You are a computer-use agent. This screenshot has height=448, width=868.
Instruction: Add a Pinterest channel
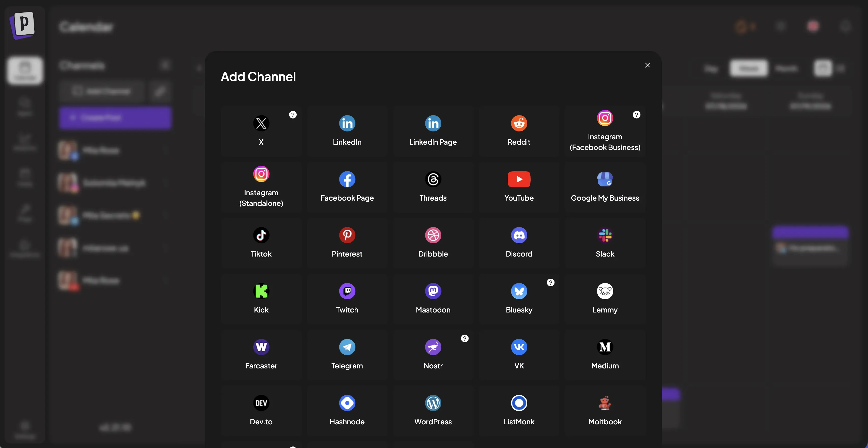tap(347, 243)
